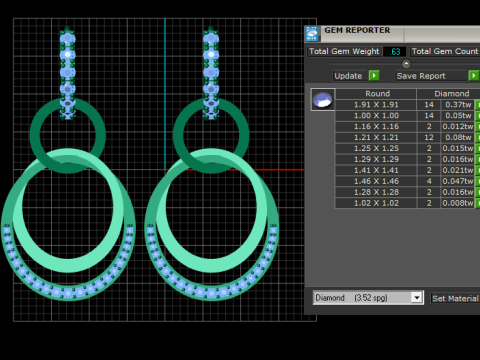Click the material dropdown arrow button
The image size is (480, 360).
(x=417, y=298)
